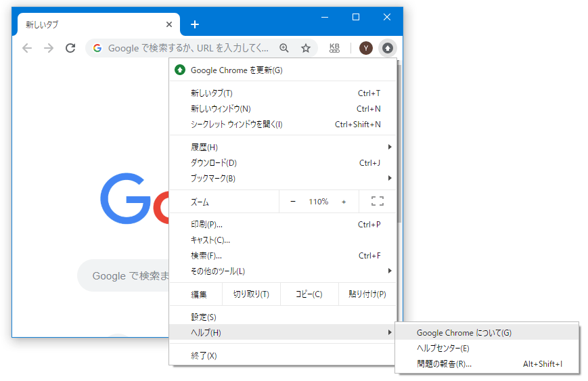588x381 pixels.
Task: Click コピー(C) copy button
Action: 309,294
